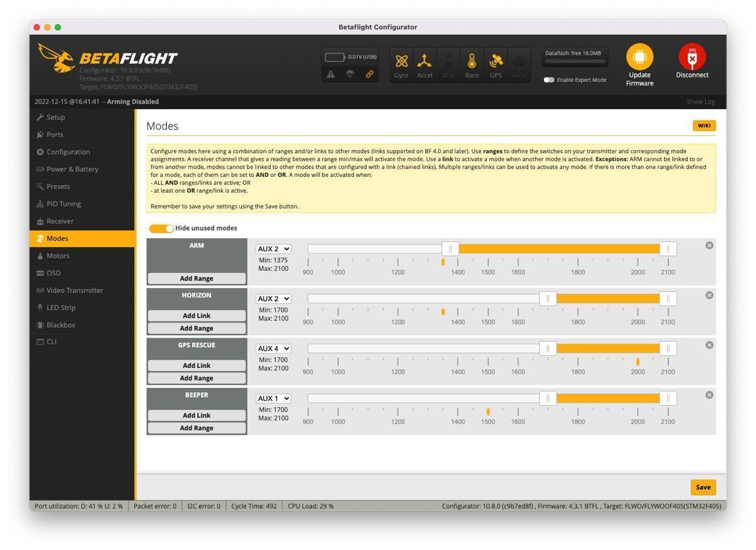756x550 pixels.
Task: Click the Mag sensor icon
Action: [449, 65]
